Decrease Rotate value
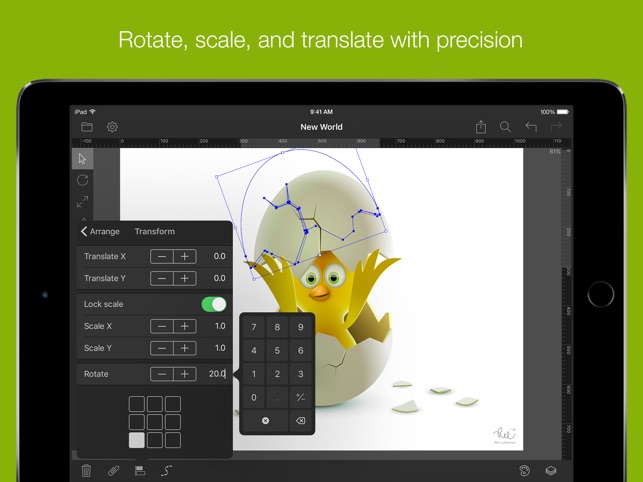The width and height of the screenshot is (643, 482). tap(162, 374)
